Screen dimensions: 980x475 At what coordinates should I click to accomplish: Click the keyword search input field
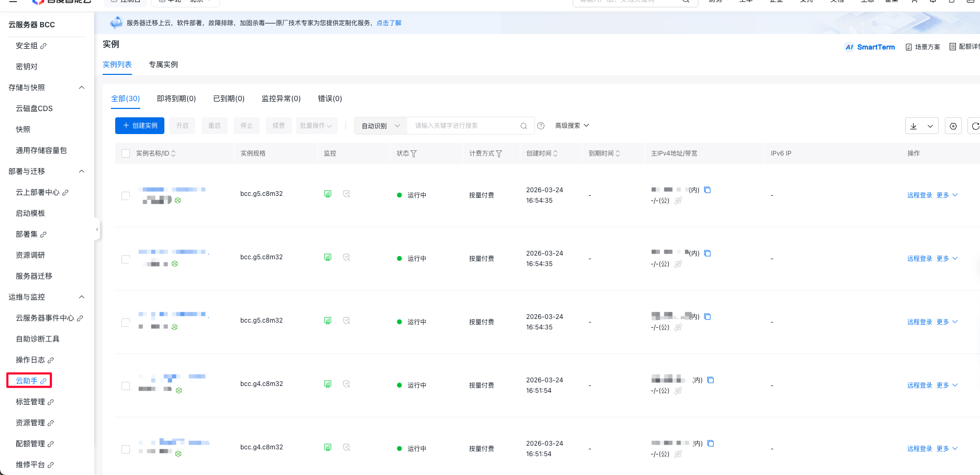(463, 126)
